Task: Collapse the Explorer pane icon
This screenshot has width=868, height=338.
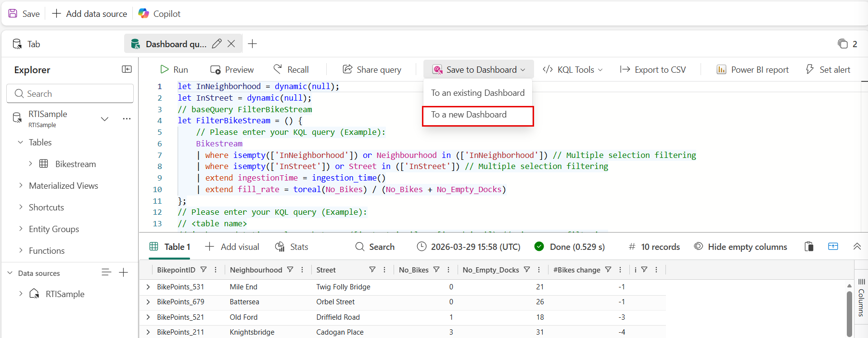Action: pyautogui.click(x=127, y=69)
